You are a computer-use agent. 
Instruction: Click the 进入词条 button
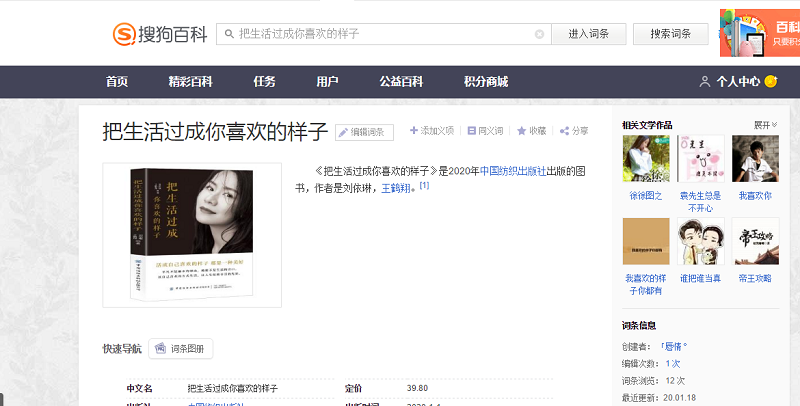tap(589, 34)
